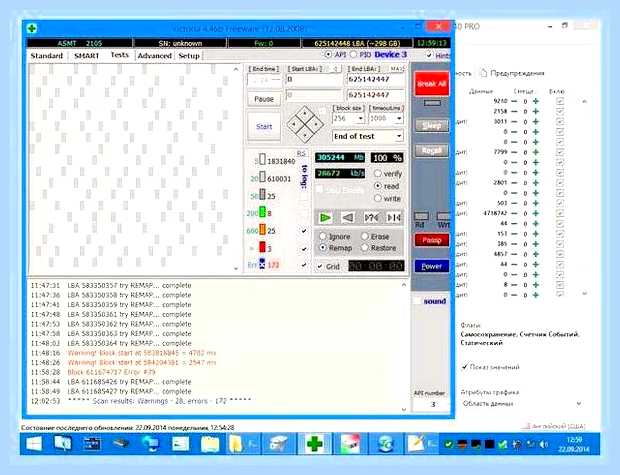
Task: Open Предупреждения tab in the PRO window
Action: point(513,73)
